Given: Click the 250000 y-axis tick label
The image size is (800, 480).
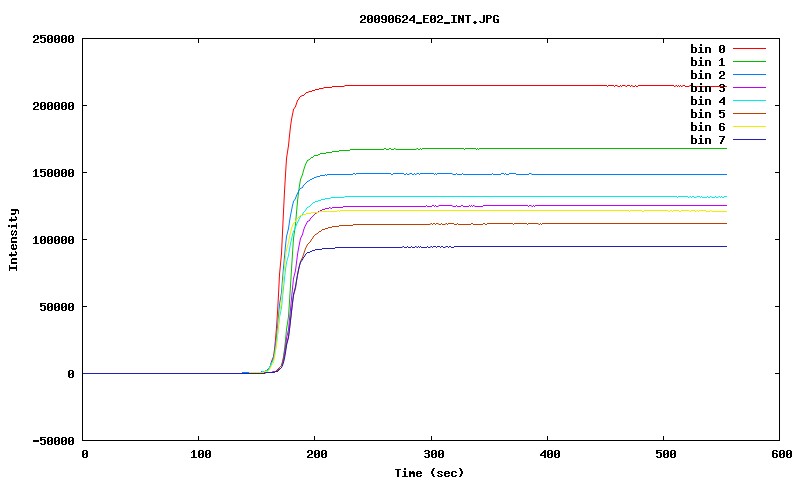Looking at the screenshot, I should (54, 39).
